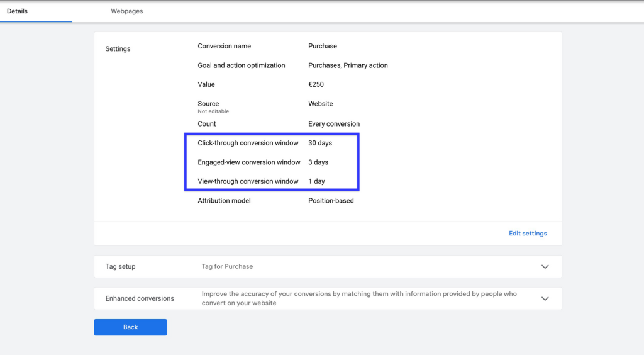644x355 pixels.
Task: Click 'View-through conversion window' label
Action: (248, 181)
